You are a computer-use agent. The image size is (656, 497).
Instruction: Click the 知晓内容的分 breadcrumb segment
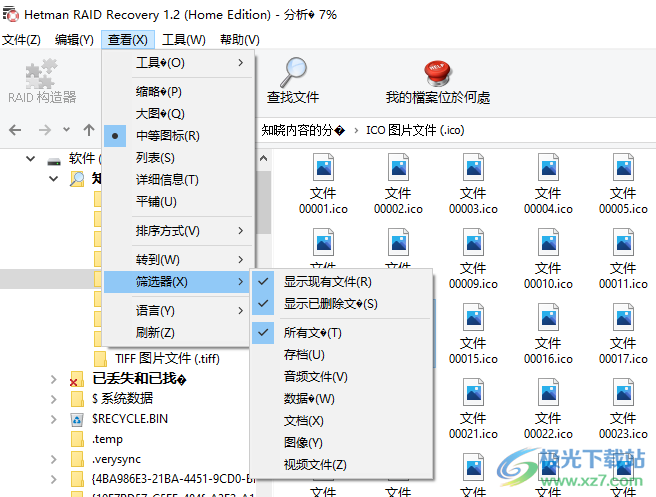coord(303,131)
